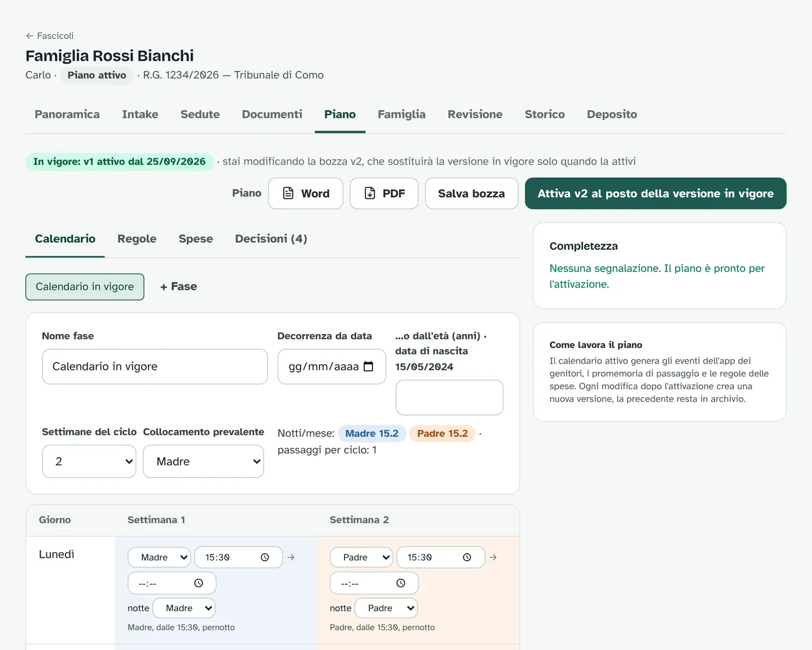Select the Calendario sub-tab
This screenshot has width=812, height=650.
[65, 239]
